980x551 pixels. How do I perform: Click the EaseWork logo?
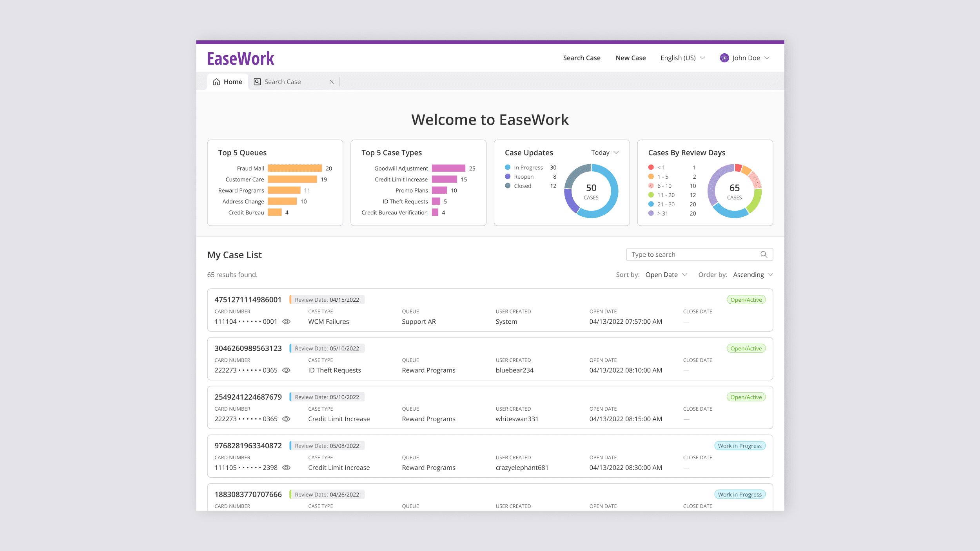tap(240, 58)
